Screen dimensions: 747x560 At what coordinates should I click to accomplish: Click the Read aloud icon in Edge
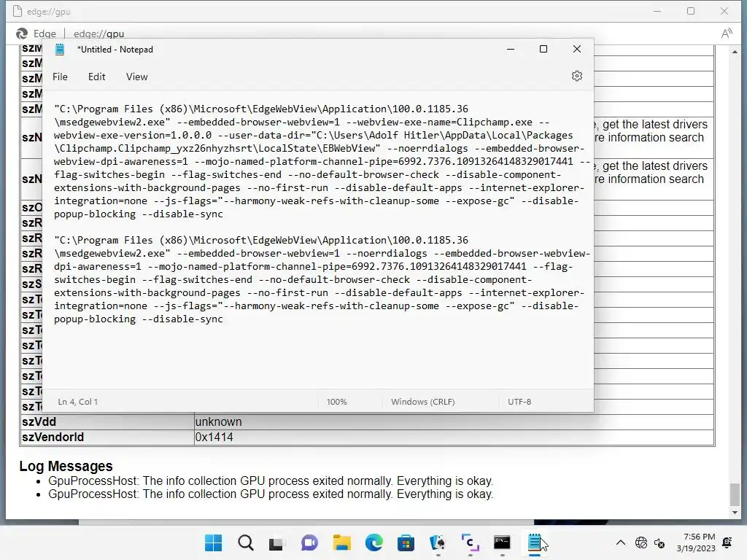point(727,34)
